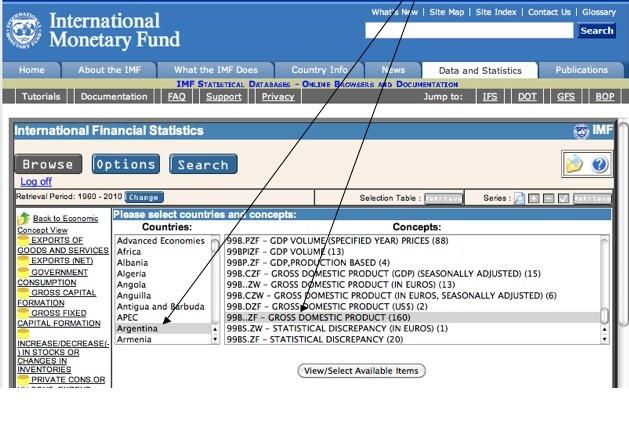Click View/Select Available Items button
629x446 pixels.
pos(361,371)
